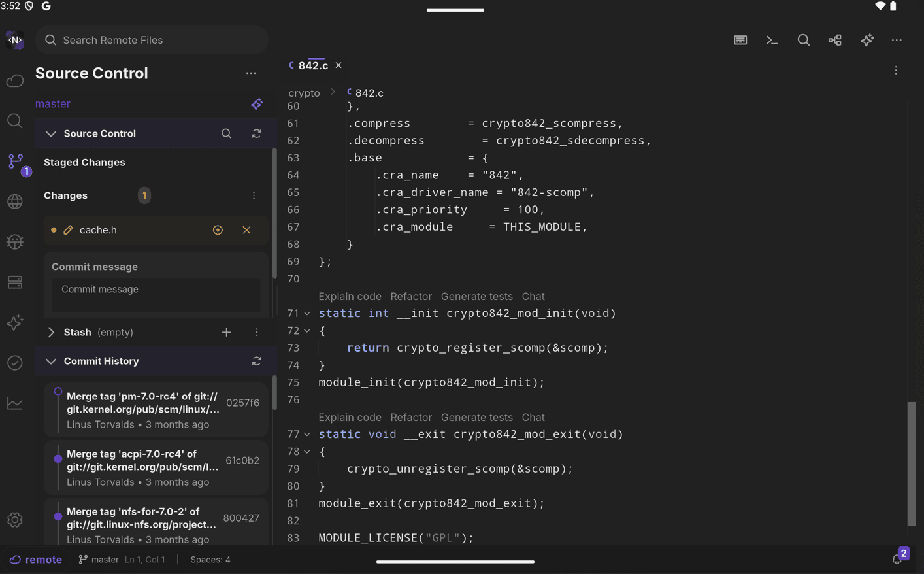The image size is (924, 574).
Task: Click the crypto breadcrumb folder
Action: click(x=304, y=93)
